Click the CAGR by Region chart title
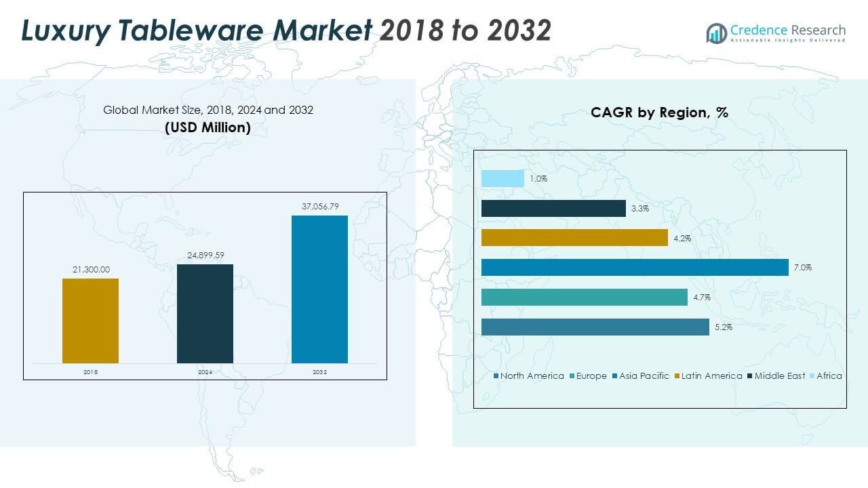868x488 pixels. click(x=659, y=113)
